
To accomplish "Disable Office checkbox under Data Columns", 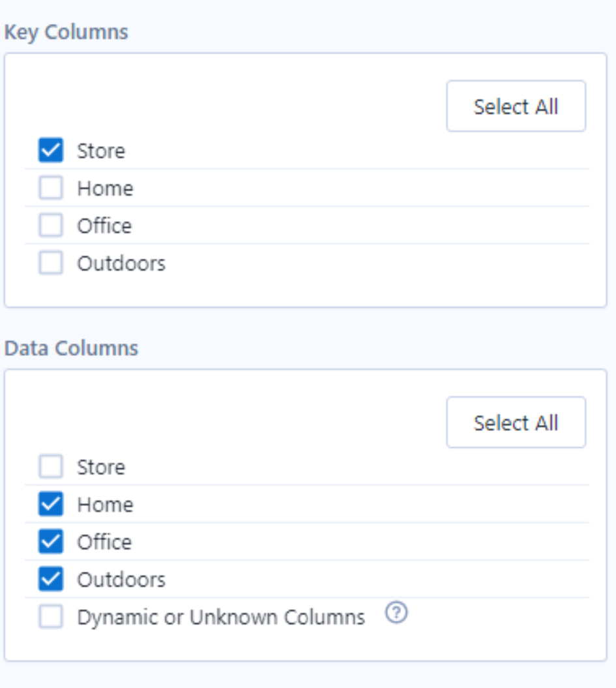I will (51, 542).
